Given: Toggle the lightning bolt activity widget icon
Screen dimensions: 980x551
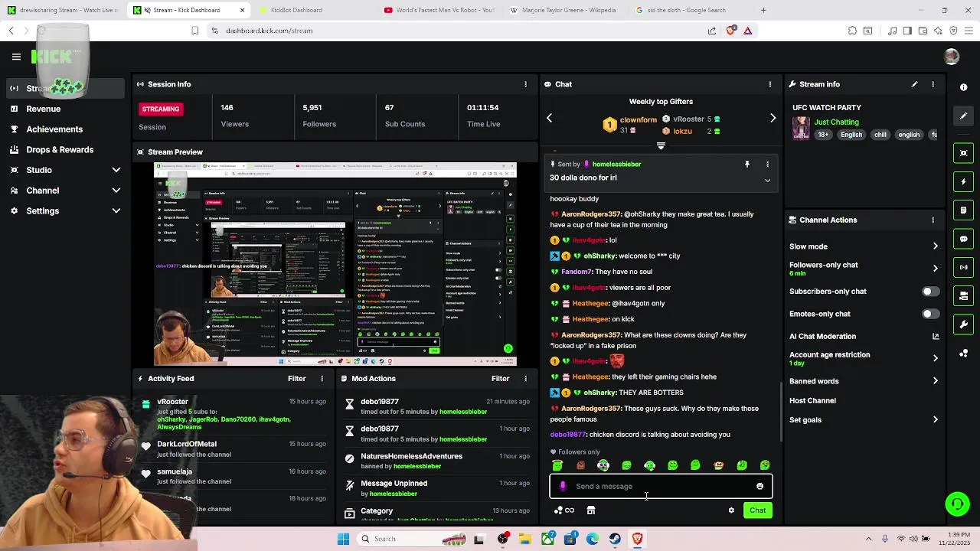Looking at the screenshot, I should point(964,182).
